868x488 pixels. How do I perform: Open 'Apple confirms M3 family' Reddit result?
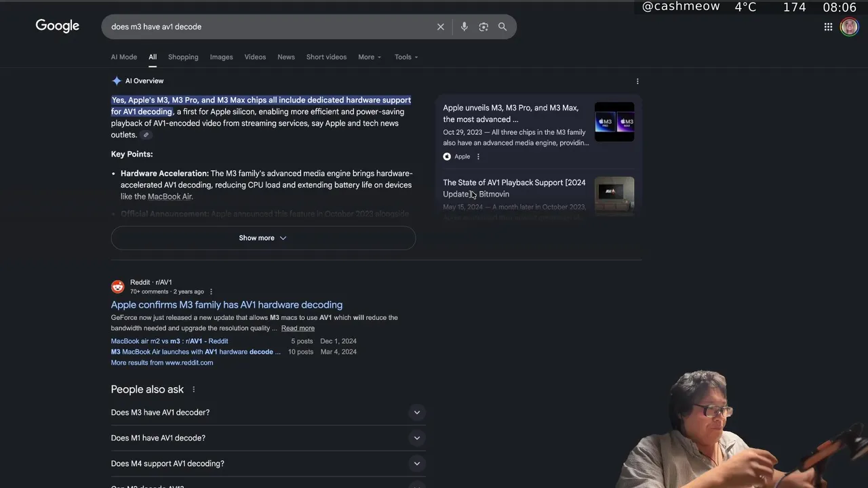click(x=226, y=305)
